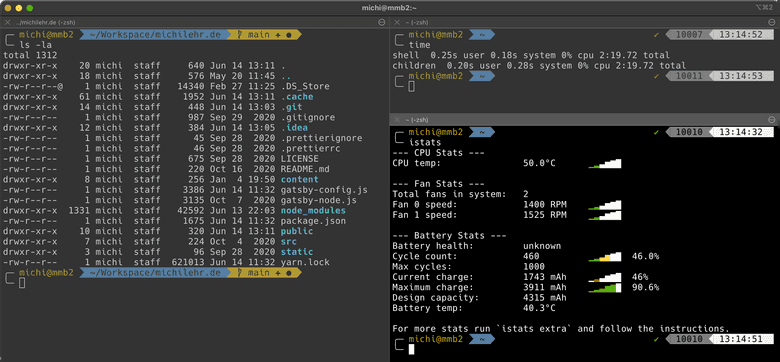Click the CPU temp value 50.0°C
780x362 pixels.
click(x=539, y=163)
